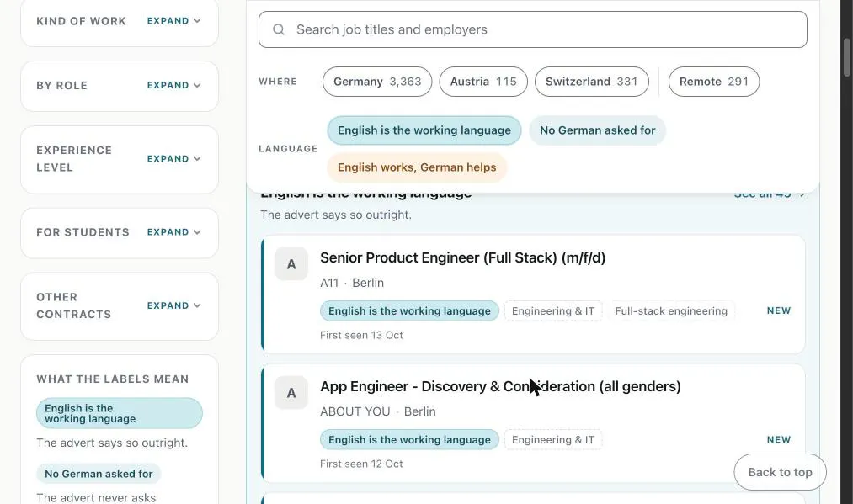Click the ABOUT YOU company logo avatar
The image size is (853, 504).
291,393
